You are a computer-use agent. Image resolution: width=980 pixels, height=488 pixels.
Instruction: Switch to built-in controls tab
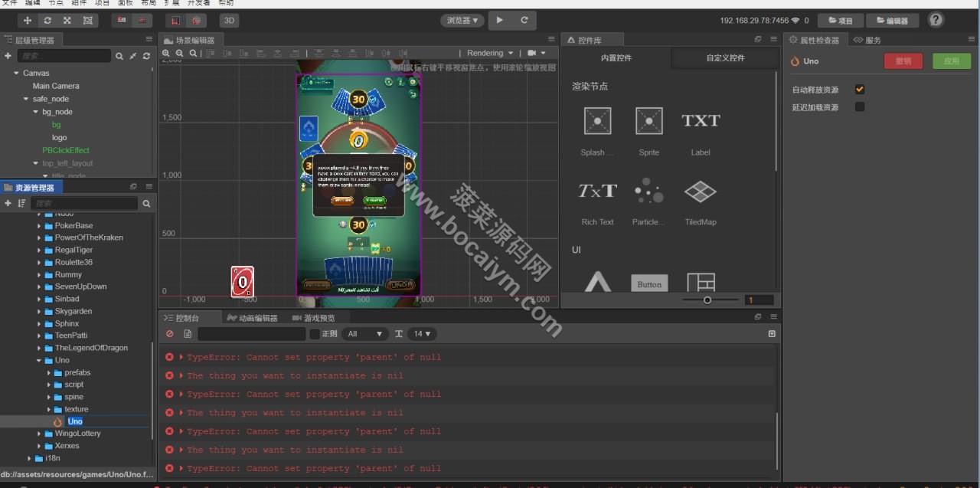point(616,58)
